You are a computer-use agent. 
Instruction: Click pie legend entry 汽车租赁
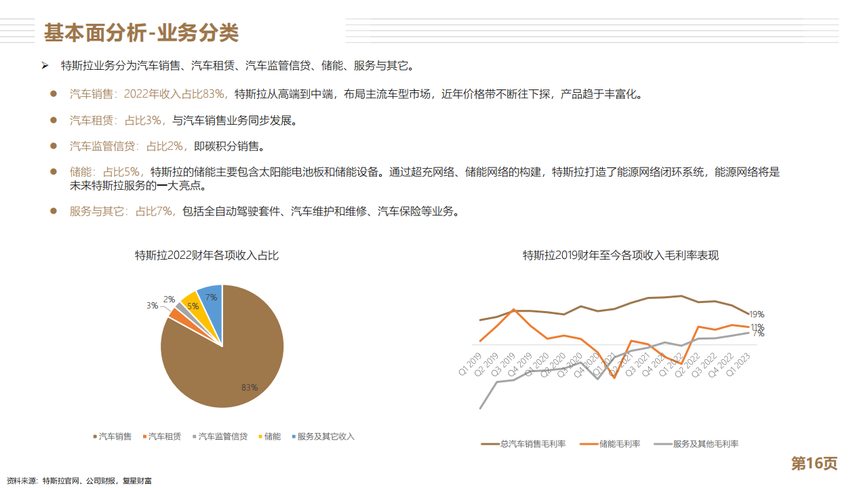pyautogui.click(x=162, y=436)
